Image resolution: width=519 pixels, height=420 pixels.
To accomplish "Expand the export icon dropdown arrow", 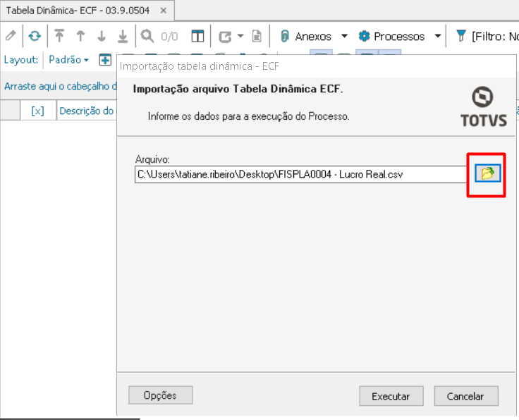I will point(240,36).
